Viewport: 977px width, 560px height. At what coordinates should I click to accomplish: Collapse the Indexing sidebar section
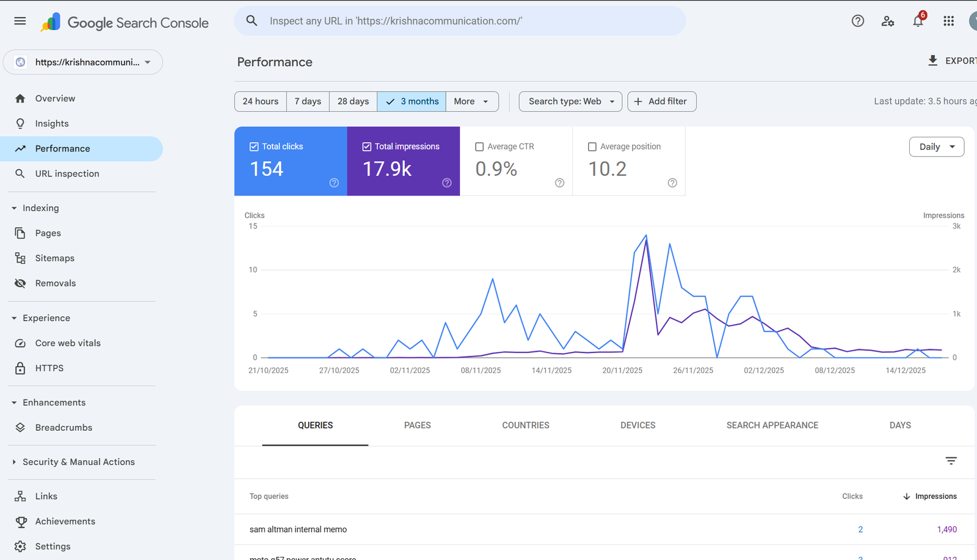(x=14, y=208)
